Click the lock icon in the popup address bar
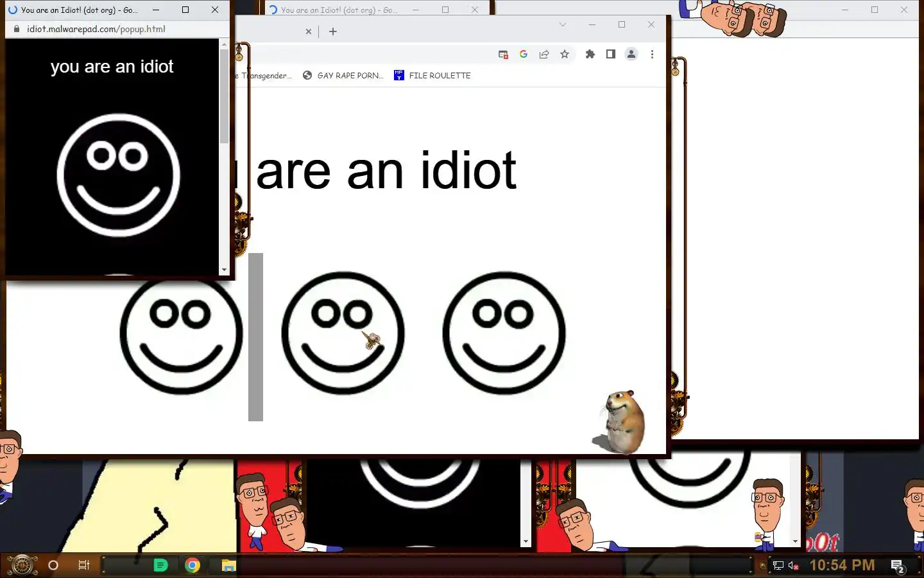Image resolution: width=924 pixels, height=578 pixels. 17,29
